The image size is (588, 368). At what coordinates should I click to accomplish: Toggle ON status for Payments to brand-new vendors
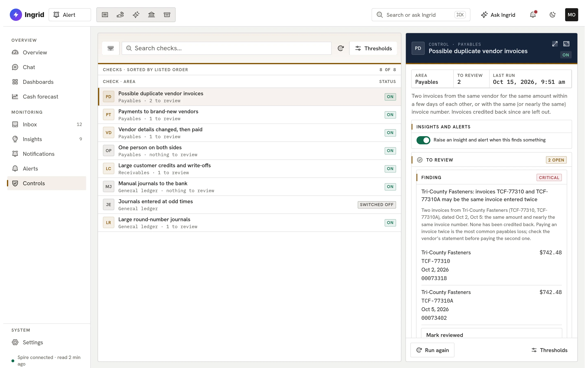390,115
